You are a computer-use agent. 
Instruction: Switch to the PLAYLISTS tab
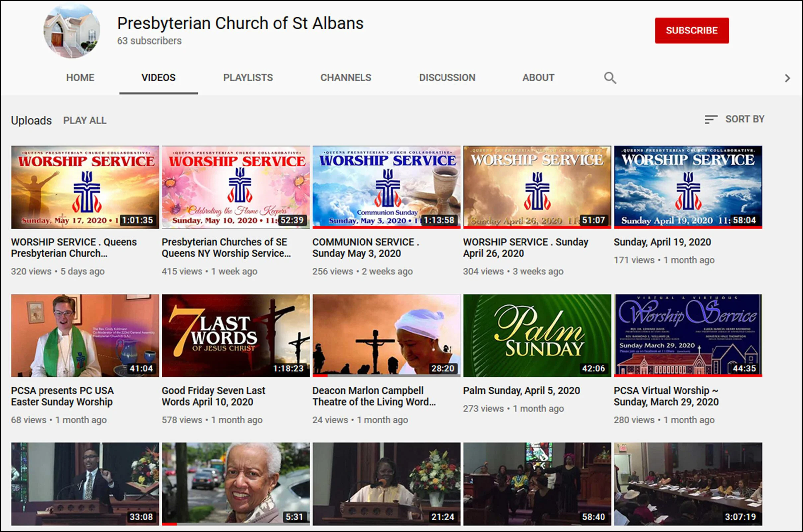click(248, 78)
